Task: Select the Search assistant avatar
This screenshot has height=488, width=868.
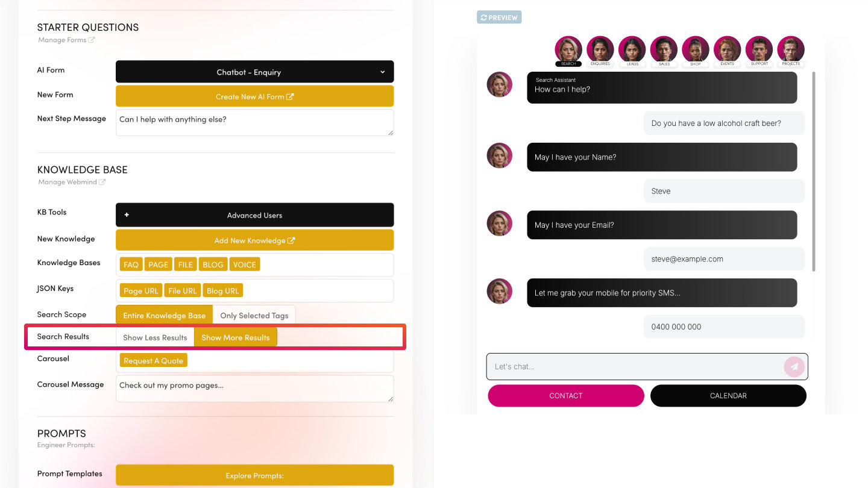Action: click(x=568, y=50)
